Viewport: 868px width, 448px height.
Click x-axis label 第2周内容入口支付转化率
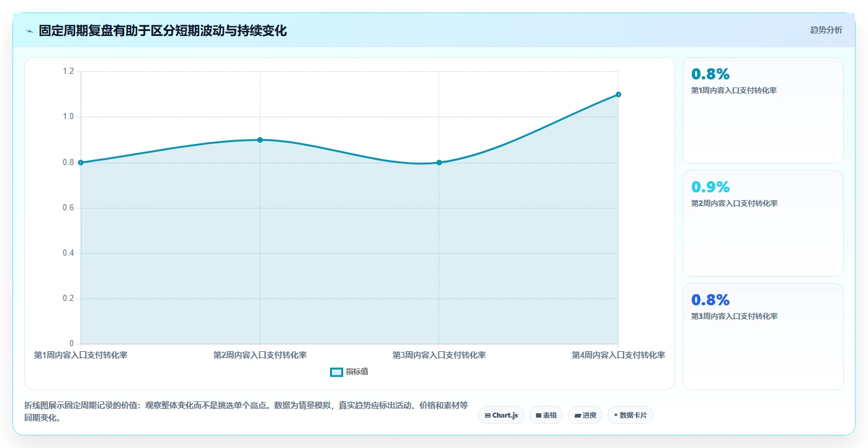(260, 355)
